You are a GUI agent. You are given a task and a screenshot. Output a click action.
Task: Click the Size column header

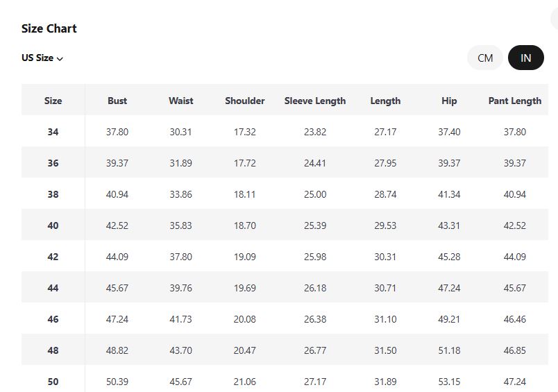click(53, 101)
